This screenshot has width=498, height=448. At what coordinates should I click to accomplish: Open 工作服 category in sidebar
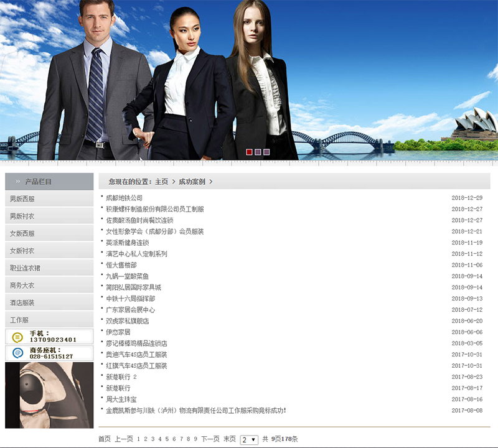click(19, 320)
